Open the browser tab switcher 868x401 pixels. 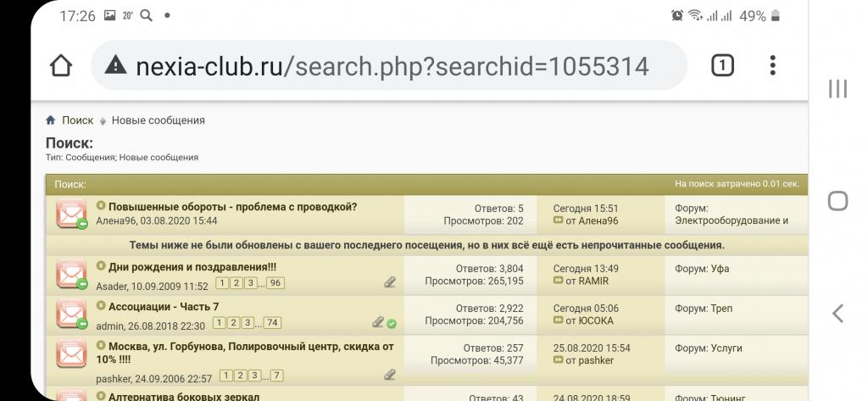tap(721, 65)
